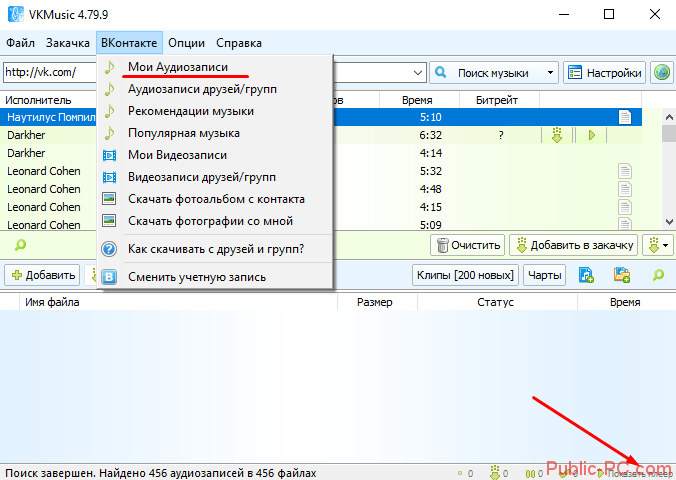Open lyrics icon on the 5:32 track
The width and height of the screenshot is (676, 480).
[x=625, y=171]
